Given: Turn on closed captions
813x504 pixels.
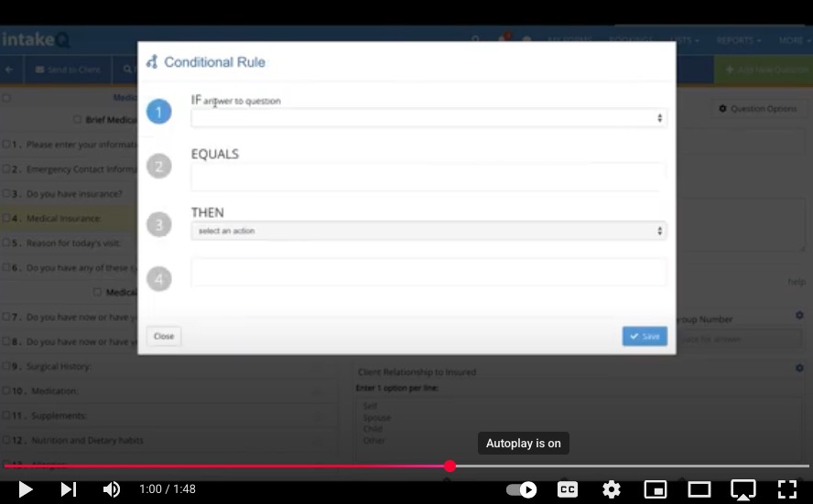Looking at the screenshot, I should (568, 489).
